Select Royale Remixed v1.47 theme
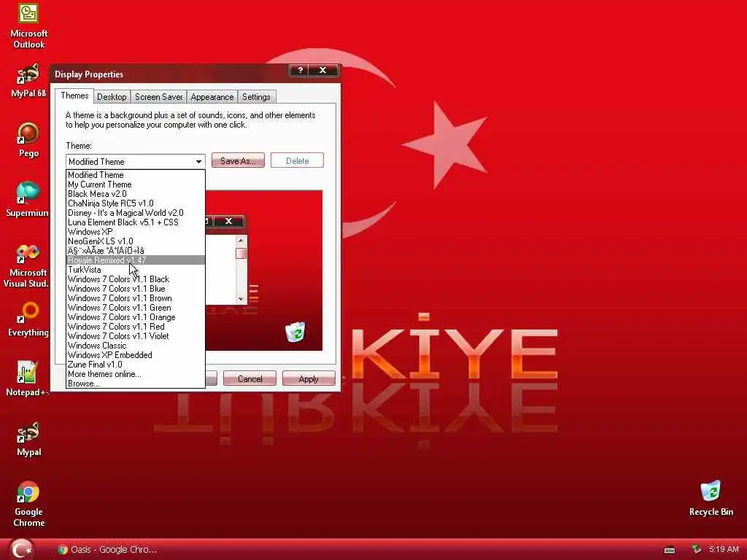This screenshot has width=747, height=560. (x=135, y=260)
